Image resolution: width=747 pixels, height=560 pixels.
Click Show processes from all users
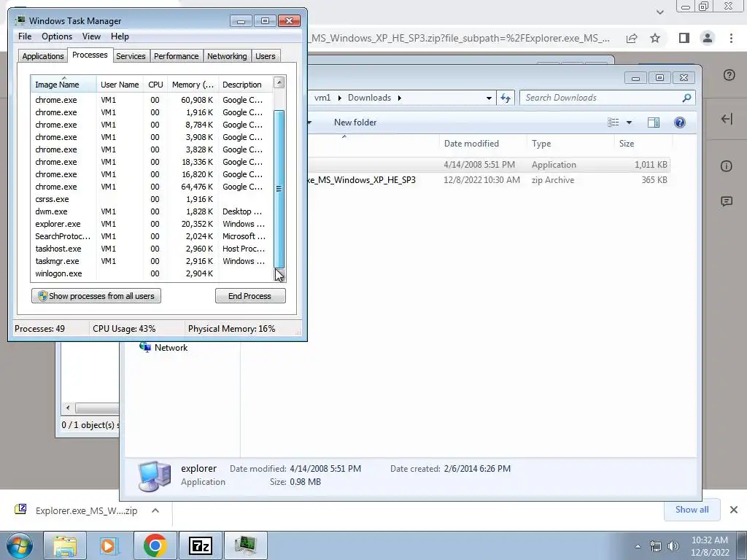tap(96, 296)
